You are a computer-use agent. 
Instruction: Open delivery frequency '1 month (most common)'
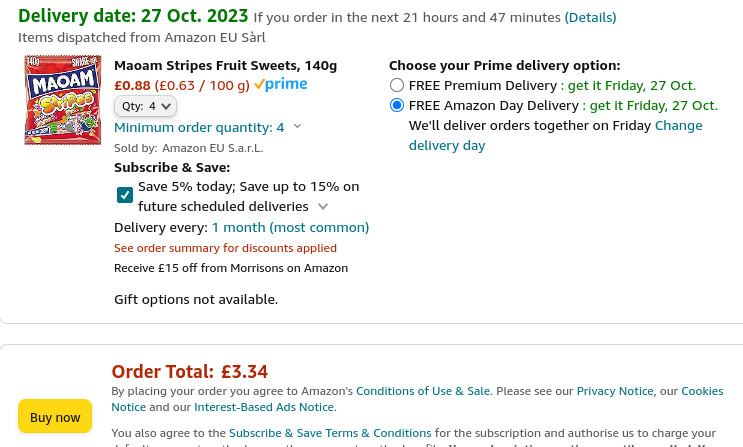pos(290,228)
